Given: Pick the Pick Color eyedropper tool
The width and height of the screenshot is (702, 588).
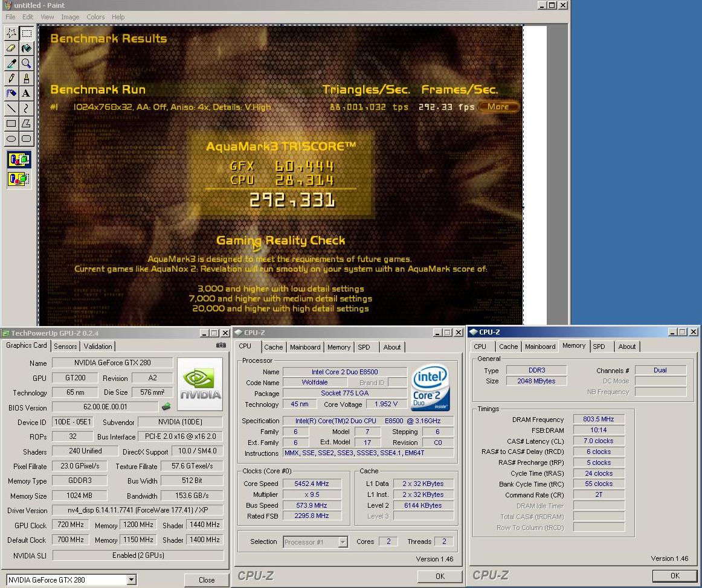Looking at the screenshot, I should (x=11, y=63).
